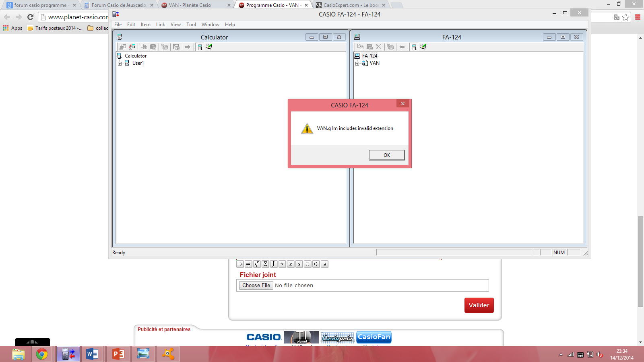
Task: Open the Edit menu
Action: pyautogui.click(x=131, y=25)
